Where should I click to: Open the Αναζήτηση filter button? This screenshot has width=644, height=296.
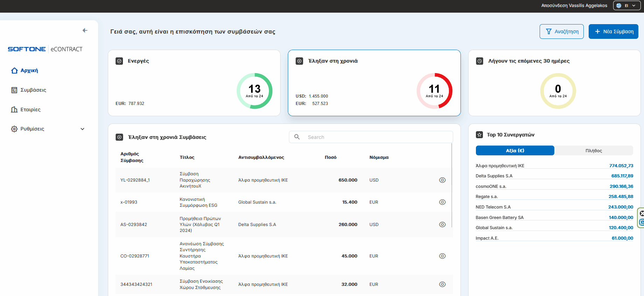(561, 31)
